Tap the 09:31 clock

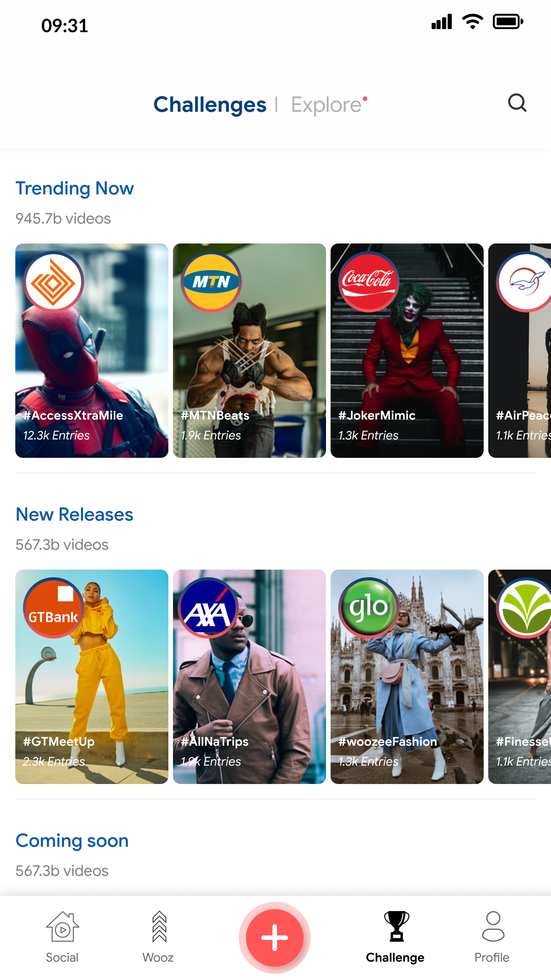point(65,26)
